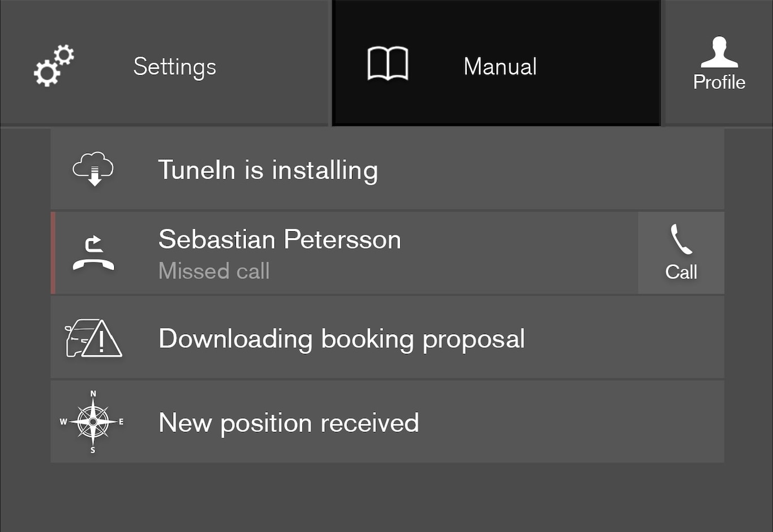Click empty area right of New position received
The width and height of the screenshot is (773, 532).
pos(572,422)
